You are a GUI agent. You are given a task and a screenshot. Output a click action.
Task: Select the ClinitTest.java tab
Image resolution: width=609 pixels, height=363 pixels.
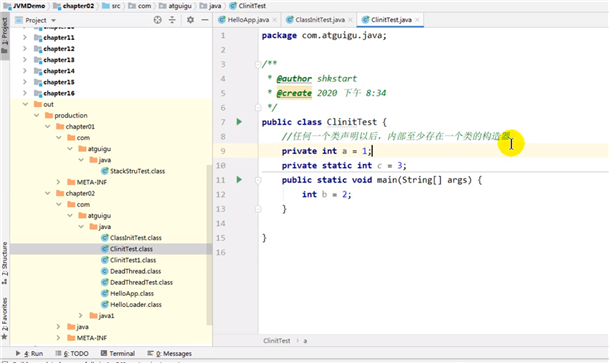(391, 20)
